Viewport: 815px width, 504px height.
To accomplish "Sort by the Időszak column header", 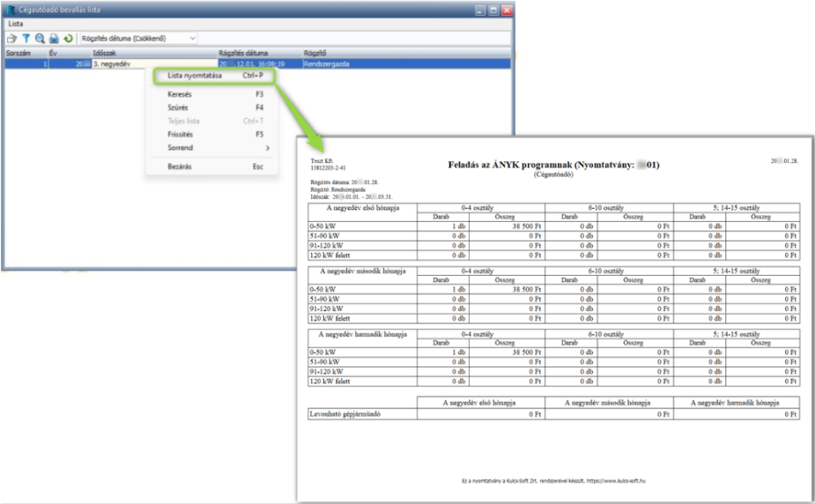I will pyautogui.click(x=154, y=53).
